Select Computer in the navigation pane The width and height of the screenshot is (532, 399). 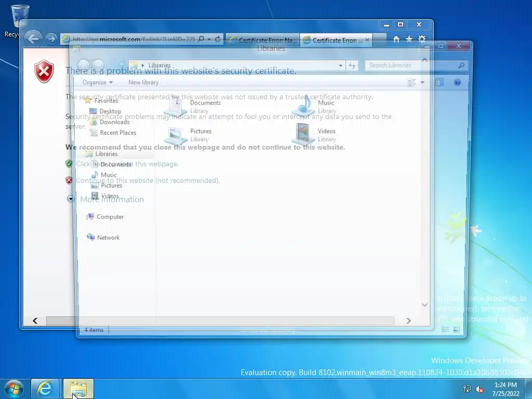[x=105, y=217]
